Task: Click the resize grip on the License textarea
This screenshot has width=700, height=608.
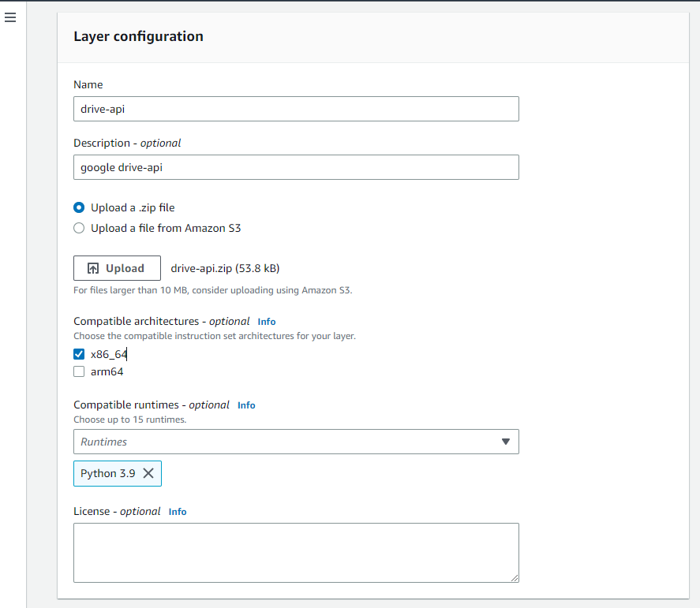Action: pyautogui.click(x=515, y=579)
